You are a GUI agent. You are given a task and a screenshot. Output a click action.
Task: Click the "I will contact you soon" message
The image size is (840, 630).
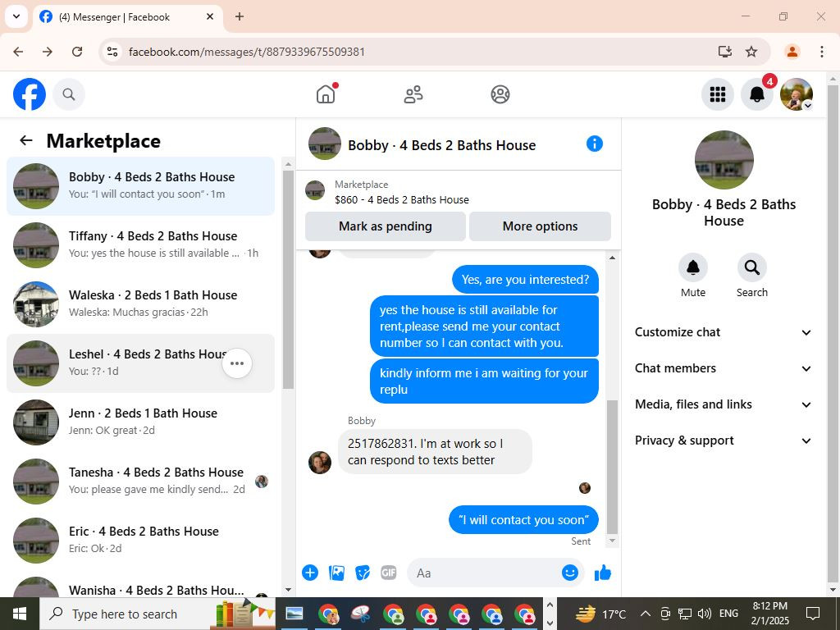523,519
